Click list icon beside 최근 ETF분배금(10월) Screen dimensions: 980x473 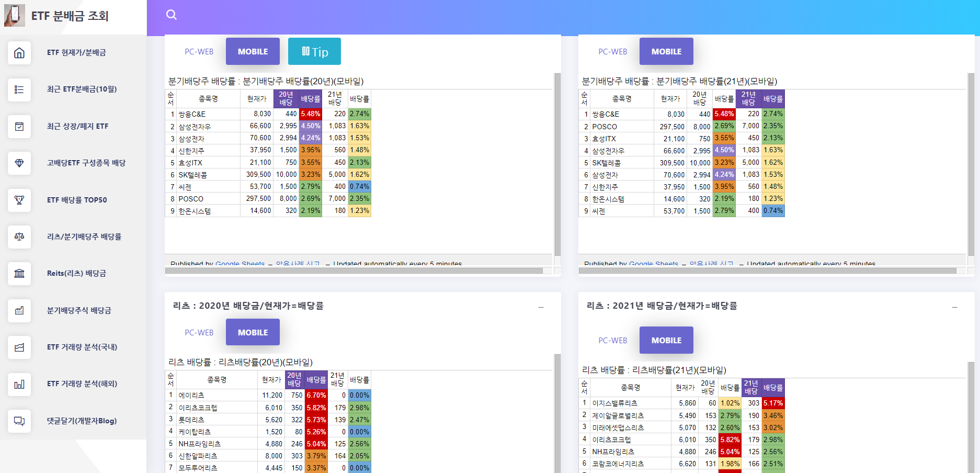[19, 89]
